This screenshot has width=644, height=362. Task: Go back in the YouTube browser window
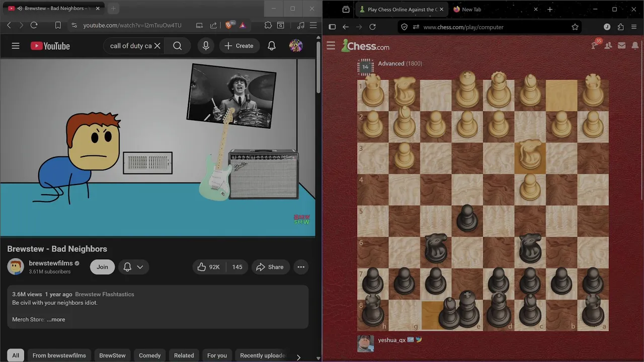click(x=9, y=25)
